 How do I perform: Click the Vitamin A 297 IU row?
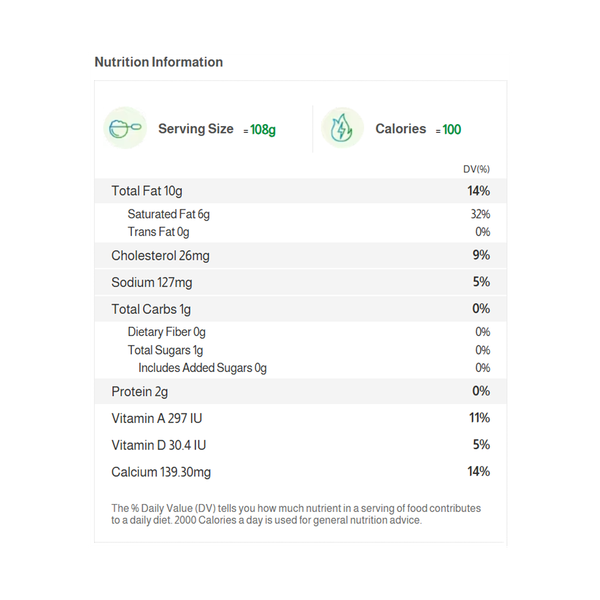pyautogui.click(x=300, y=418)
